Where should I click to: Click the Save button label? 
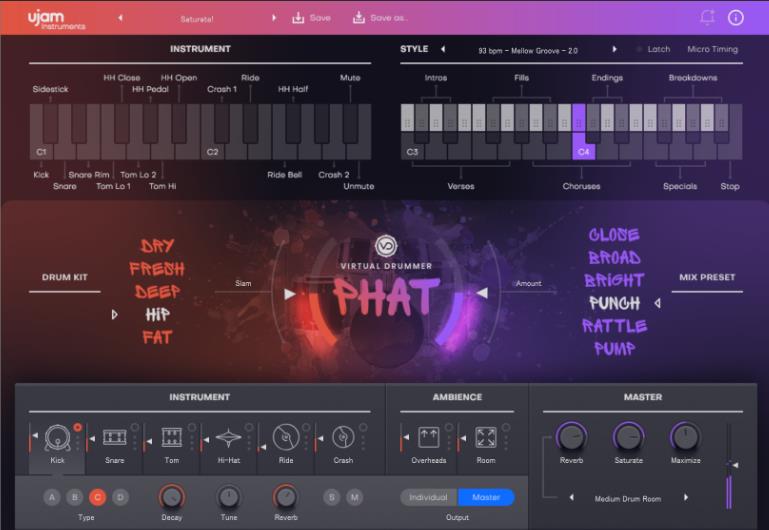[320, 18]
